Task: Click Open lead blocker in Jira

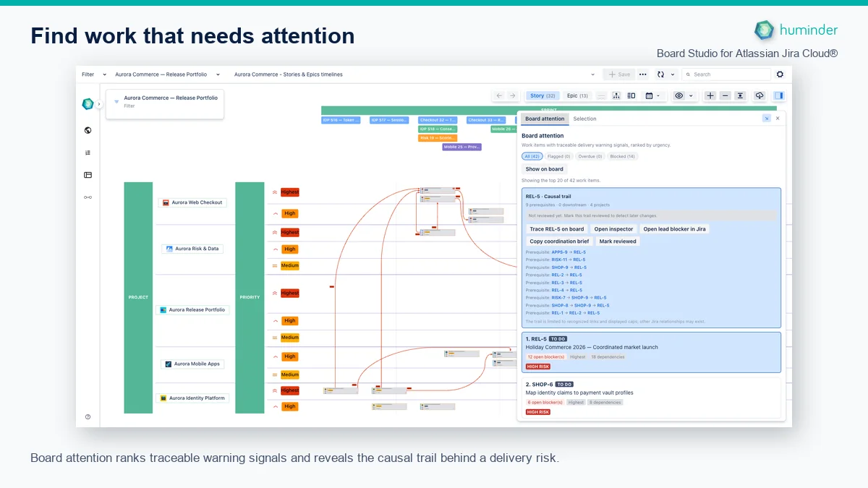Action: point(674,229)
